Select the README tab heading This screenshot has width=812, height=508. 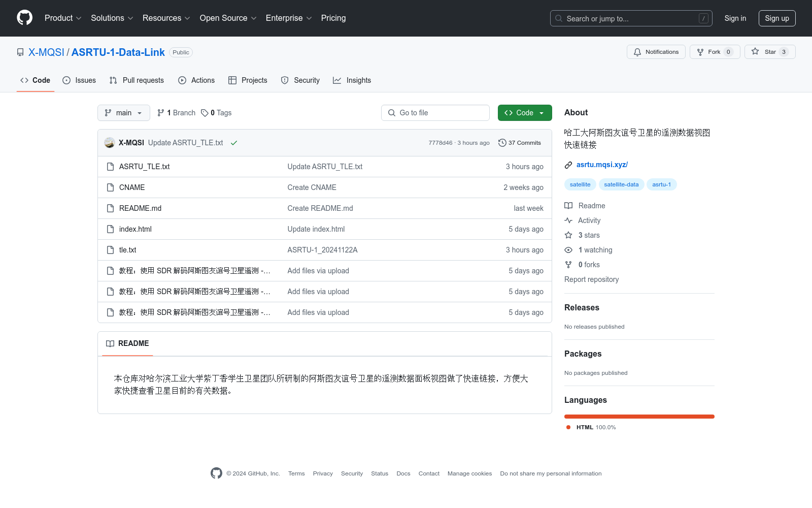point(127,343)
